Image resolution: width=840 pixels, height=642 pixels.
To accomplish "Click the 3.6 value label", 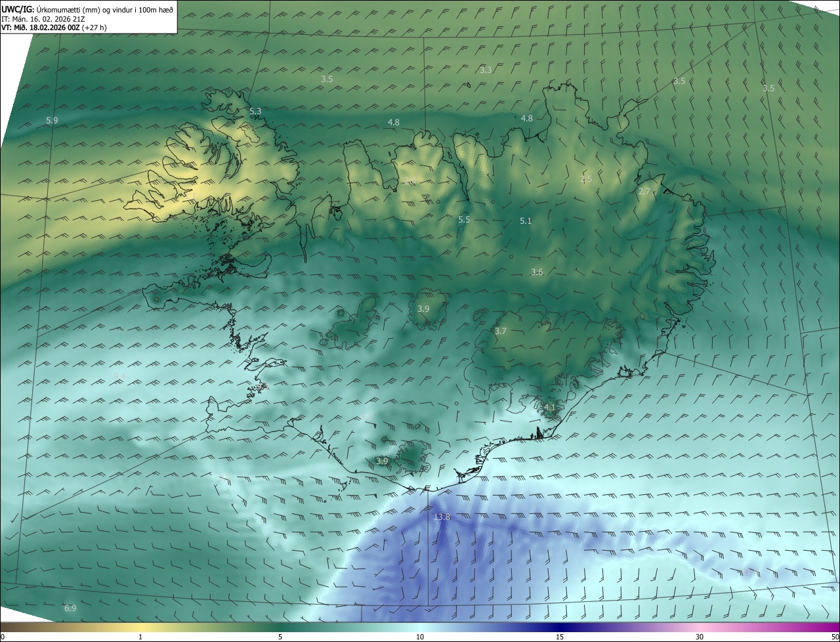I will tap(537, 272).
